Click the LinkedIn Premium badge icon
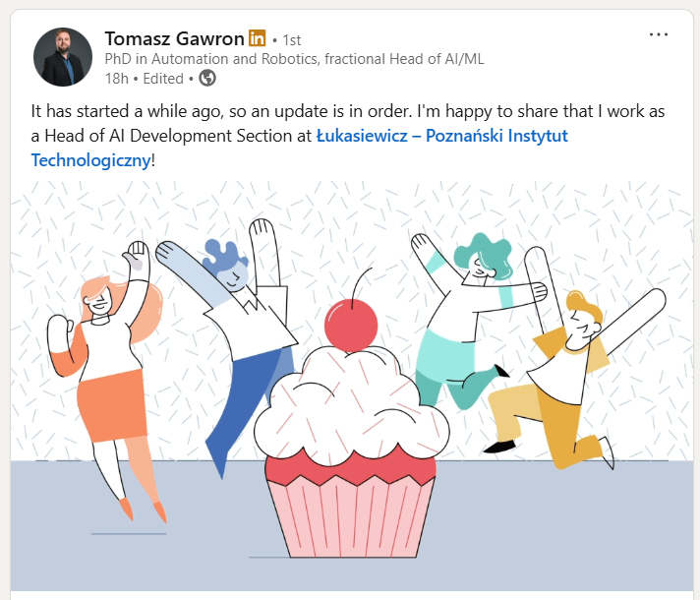The width and height of the screenshot is (700, 600). 258,38
